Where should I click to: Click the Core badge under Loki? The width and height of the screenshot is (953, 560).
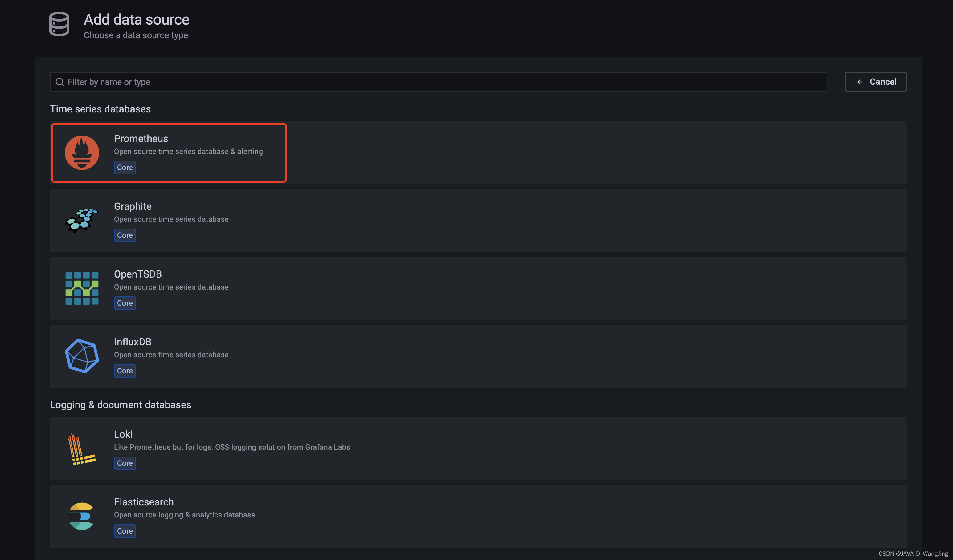(x=125, y=463)
